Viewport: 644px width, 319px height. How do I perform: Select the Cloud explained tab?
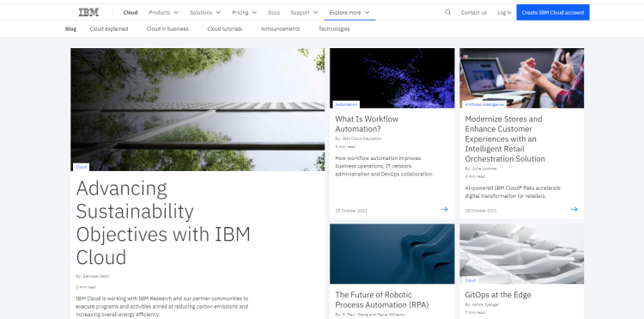[x=109, y=28]
